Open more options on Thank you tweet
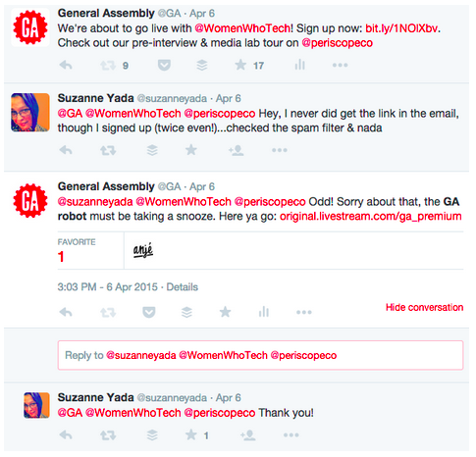This screenshot has width=476, height=457. (x=291, y=435)
